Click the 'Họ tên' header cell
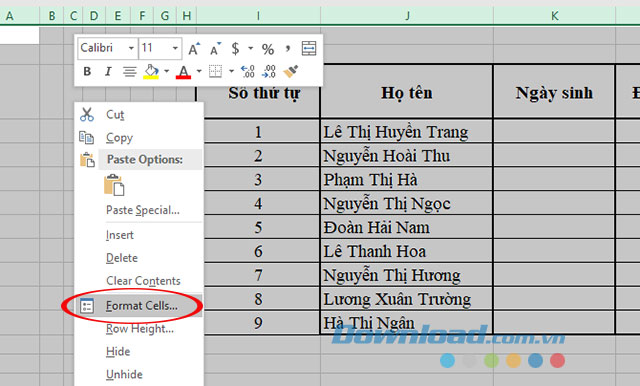The image size is (640, 386). [x=407, y=92]
